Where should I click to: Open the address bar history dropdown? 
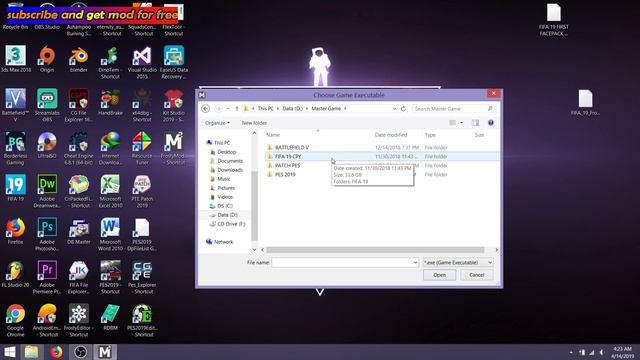[394, 109]
